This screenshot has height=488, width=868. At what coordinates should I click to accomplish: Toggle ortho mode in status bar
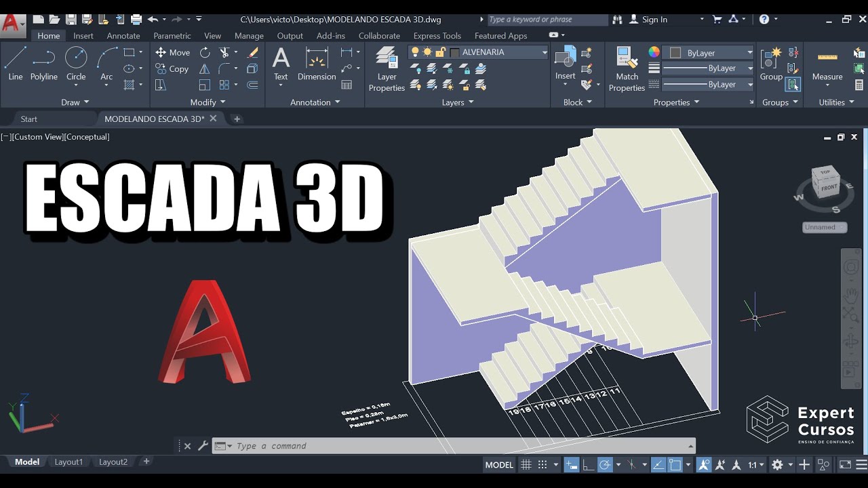pos(589,465)
